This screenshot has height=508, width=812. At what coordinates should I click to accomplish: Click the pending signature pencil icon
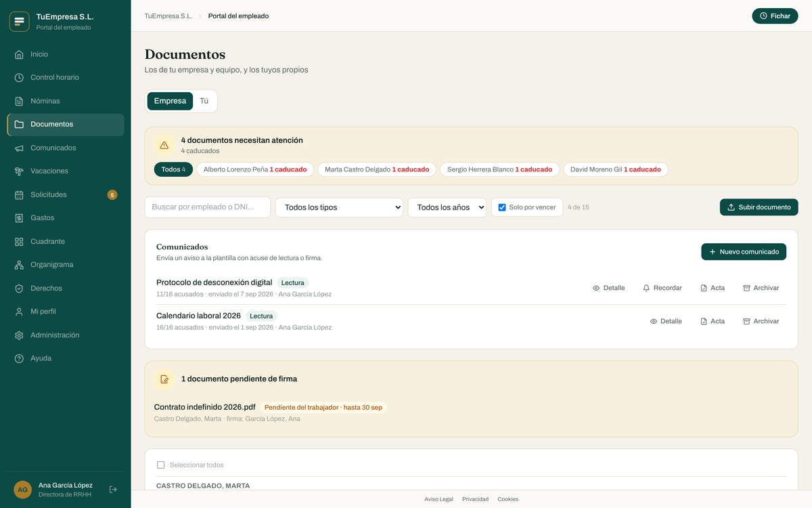(164, 379)
